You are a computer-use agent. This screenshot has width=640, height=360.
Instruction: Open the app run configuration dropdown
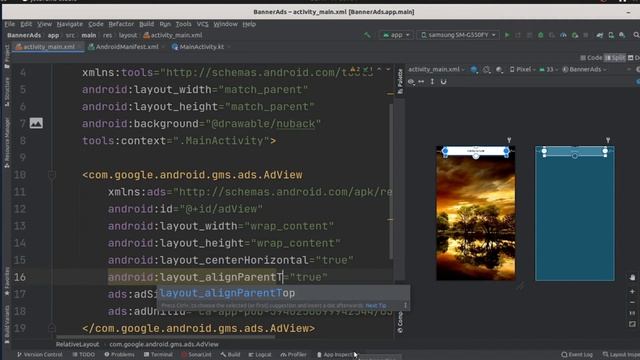[396, 35]
